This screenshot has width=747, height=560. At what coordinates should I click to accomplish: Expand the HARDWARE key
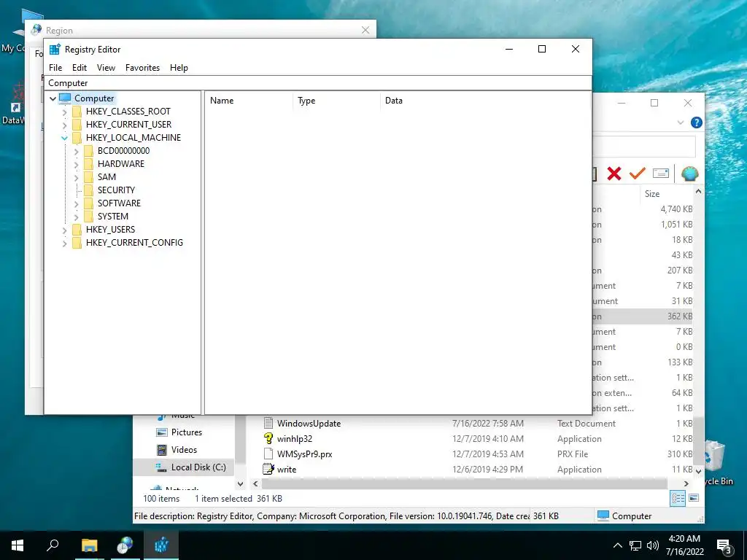pos(76,165)
